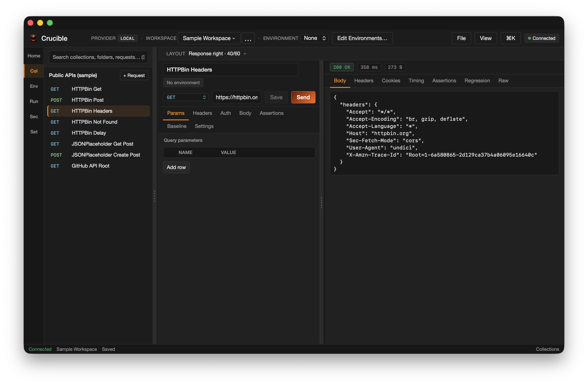Click the VALUE column header
This screenshot has height=385, width=588.
tap(228, 153)
